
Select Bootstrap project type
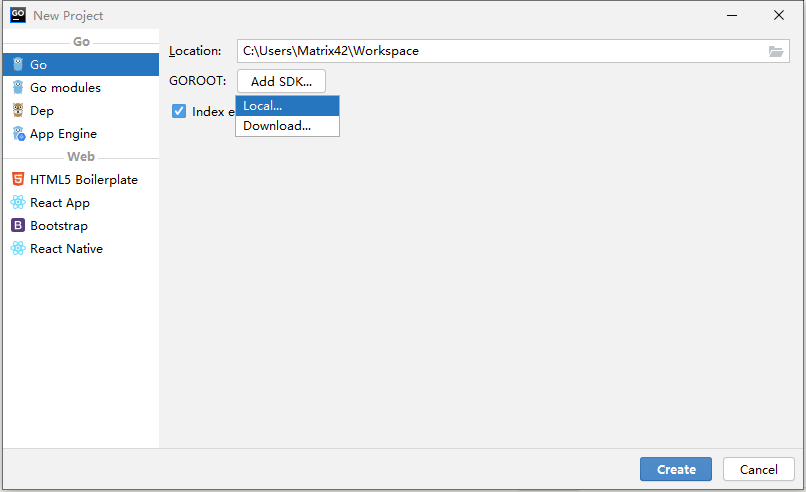coord(81,226)
